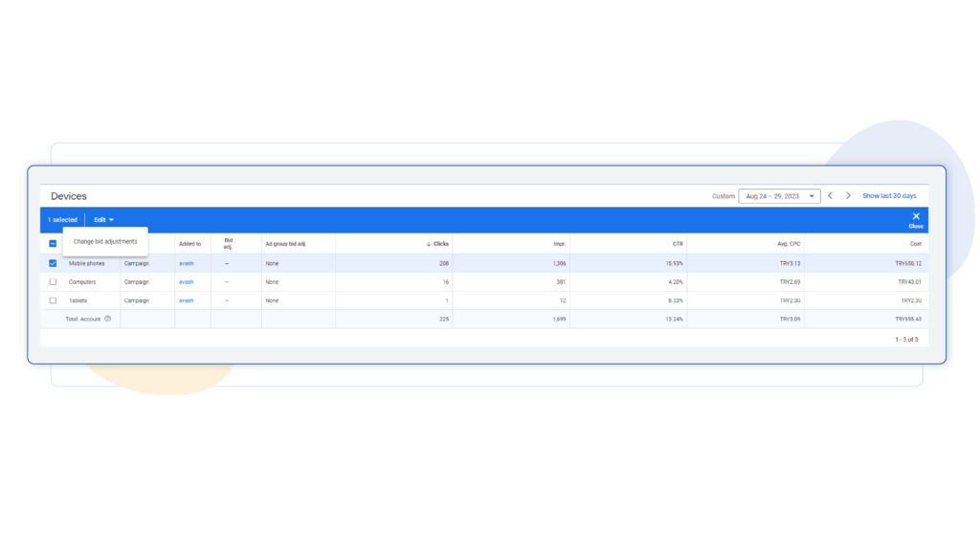This screenshot has height=554, width=980.
Task: Sort by the Cost column header
Action: [x=916, y=244]
